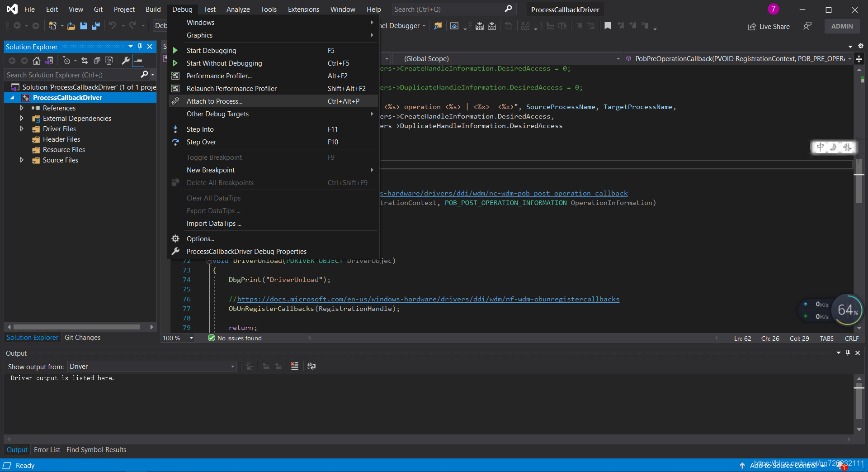Toggle pin on Solution Explorer panel
The height and width of the screenshot is (472, 868).
(140, 47)
